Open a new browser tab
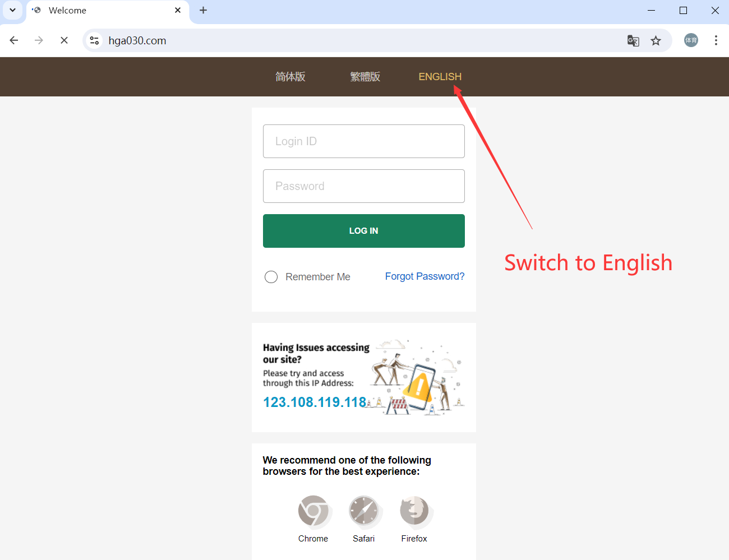 [x=203, y=10]
